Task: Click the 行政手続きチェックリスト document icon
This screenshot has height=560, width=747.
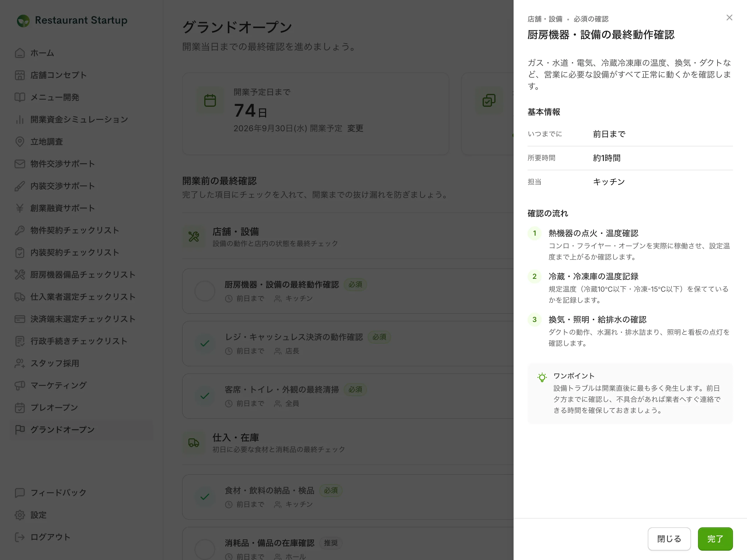Action: [20, 341]
